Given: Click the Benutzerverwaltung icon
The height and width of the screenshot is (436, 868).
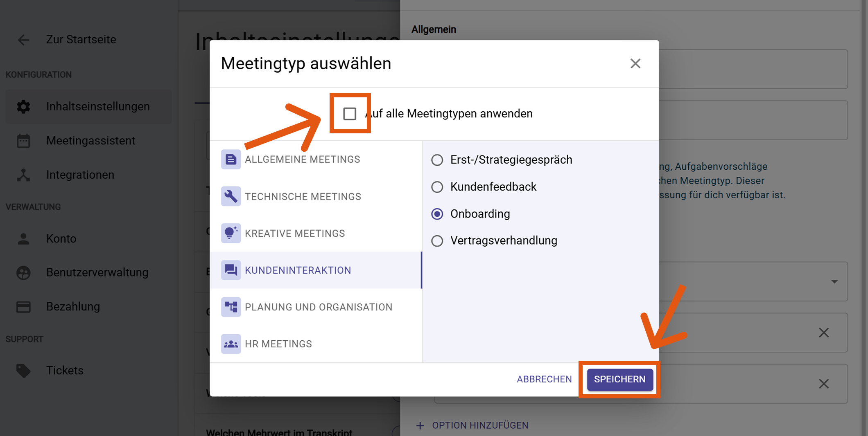Looking at the screenshot, I should coord(23,272).
